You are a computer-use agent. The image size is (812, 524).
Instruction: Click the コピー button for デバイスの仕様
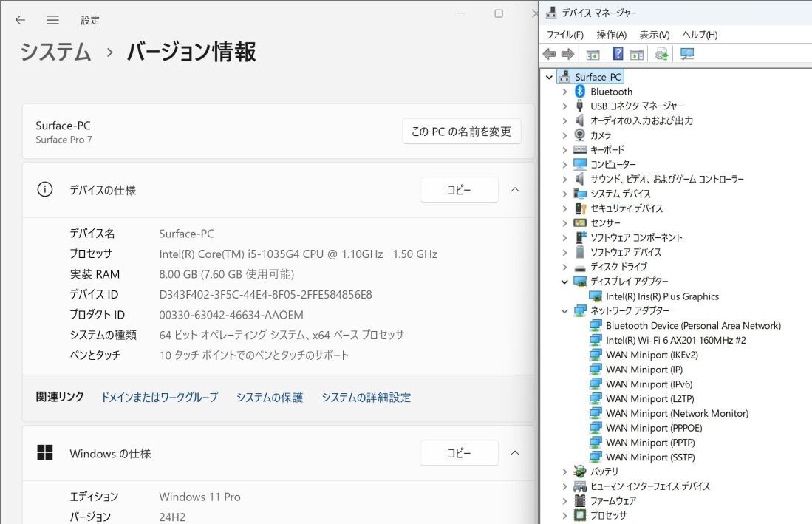[x=459, y=189]
